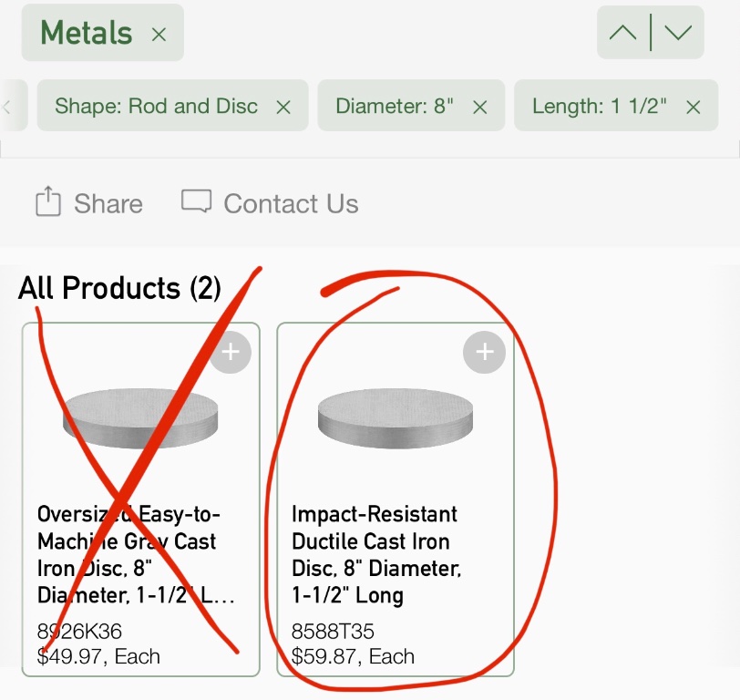The height and width of the screenshot is (700, 740).
Task: Tap the Contact Us chat icon
Action: (196, 202)
